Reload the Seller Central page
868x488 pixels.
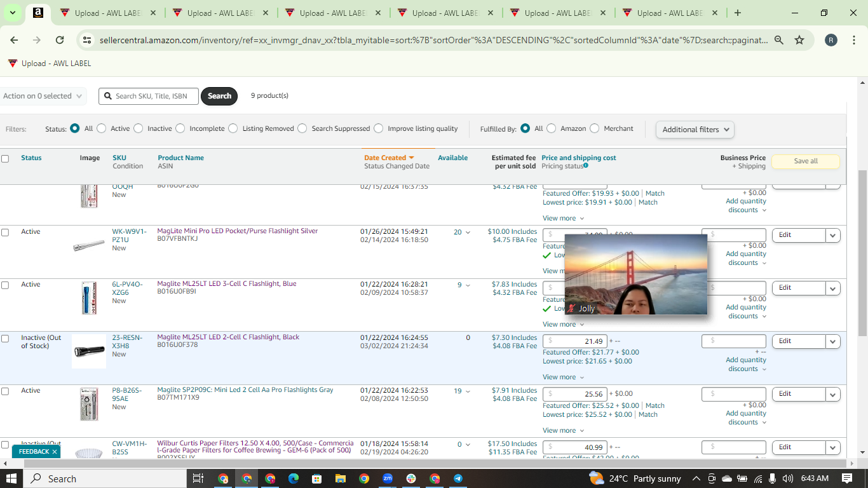point(60,40)
